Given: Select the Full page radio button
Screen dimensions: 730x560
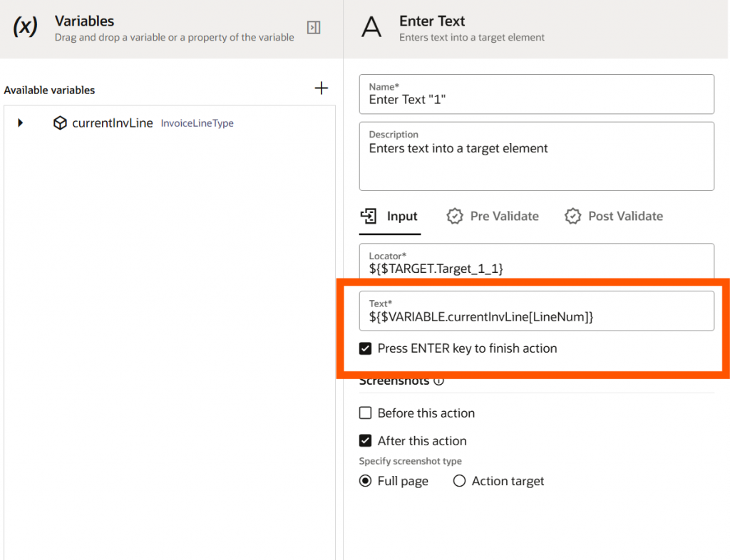Looking at the screenshot, I should [366, 481].
